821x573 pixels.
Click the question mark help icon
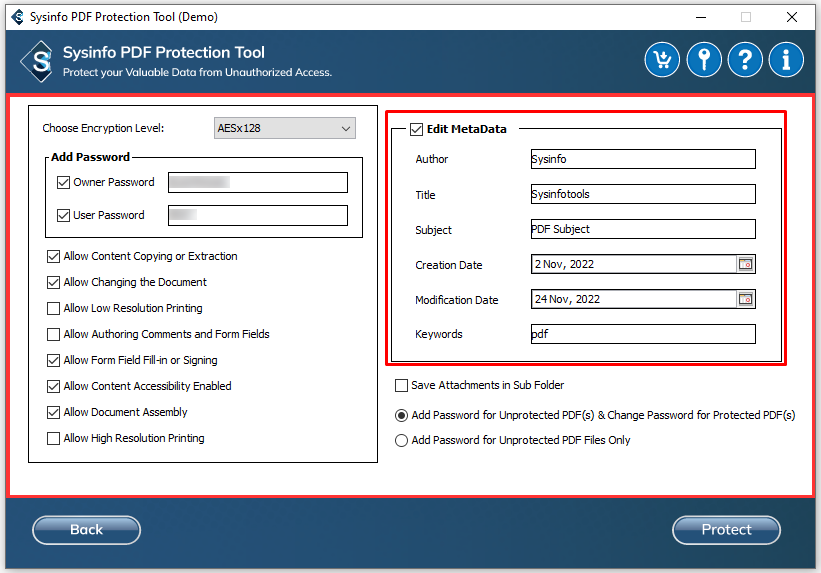[x=745, y=60]
